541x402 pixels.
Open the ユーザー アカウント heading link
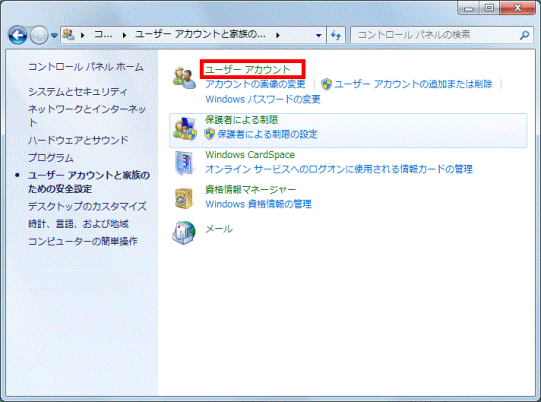point(248,69)
